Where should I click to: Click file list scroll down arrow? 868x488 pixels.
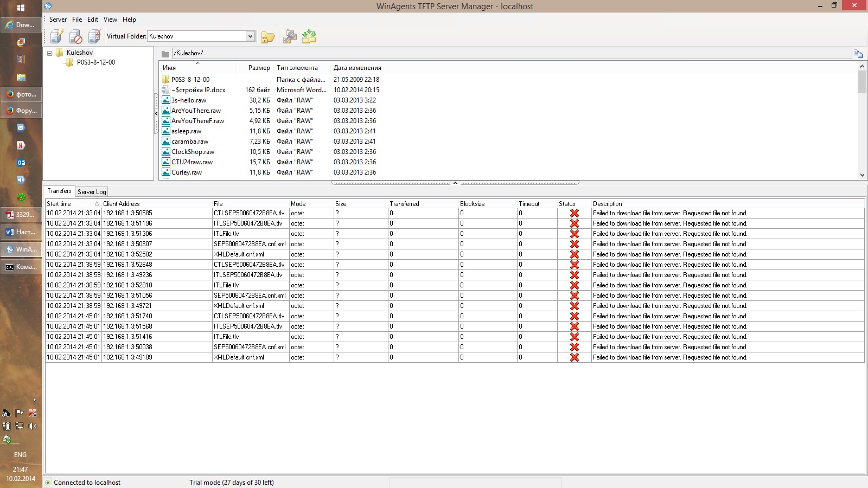pos(862,175)
